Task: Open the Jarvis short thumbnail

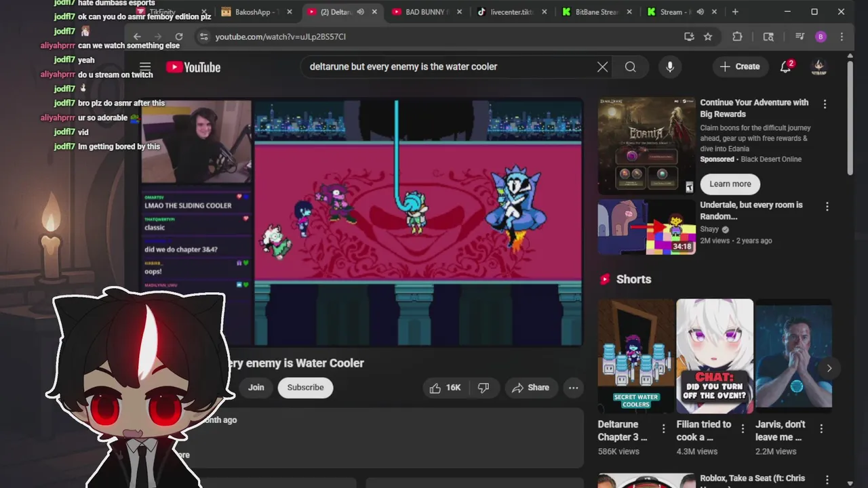Action: coord(793,356)
